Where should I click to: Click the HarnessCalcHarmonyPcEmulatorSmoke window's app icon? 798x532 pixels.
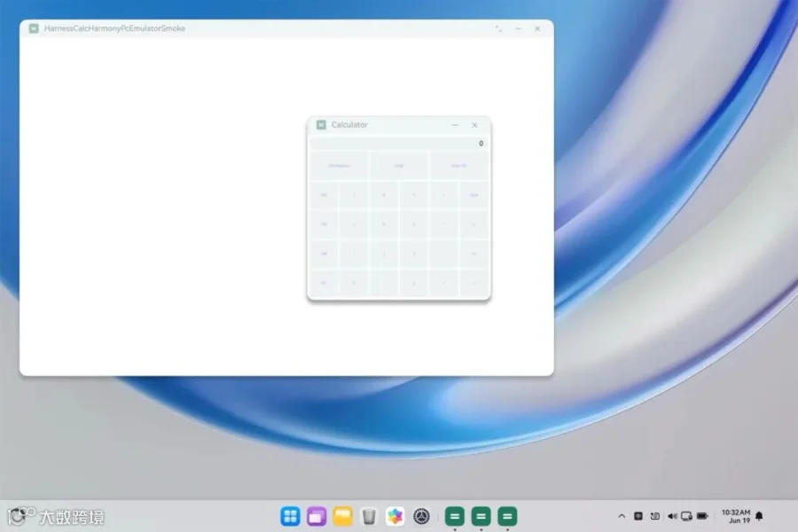[x=34, y=28]
